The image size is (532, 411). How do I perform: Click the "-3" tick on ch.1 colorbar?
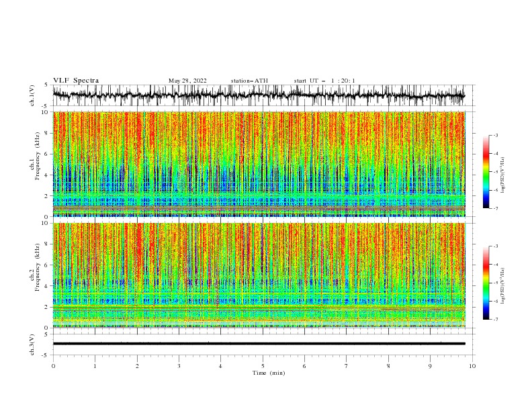495,135
